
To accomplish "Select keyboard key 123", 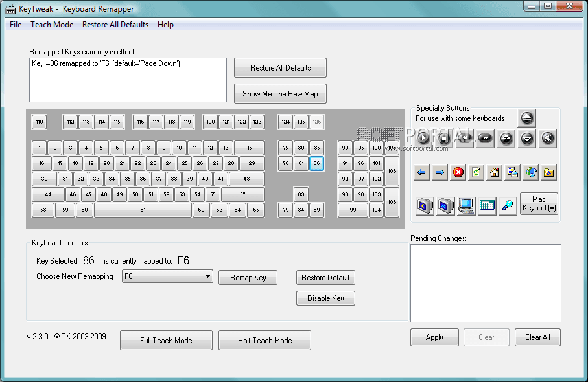I will tap(257, 122).
